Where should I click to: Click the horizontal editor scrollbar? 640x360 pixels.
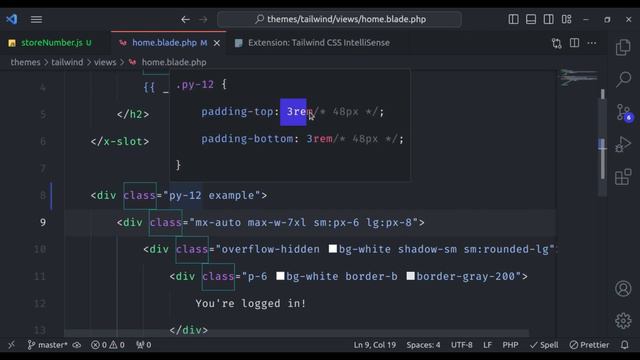tap(297, 333)
